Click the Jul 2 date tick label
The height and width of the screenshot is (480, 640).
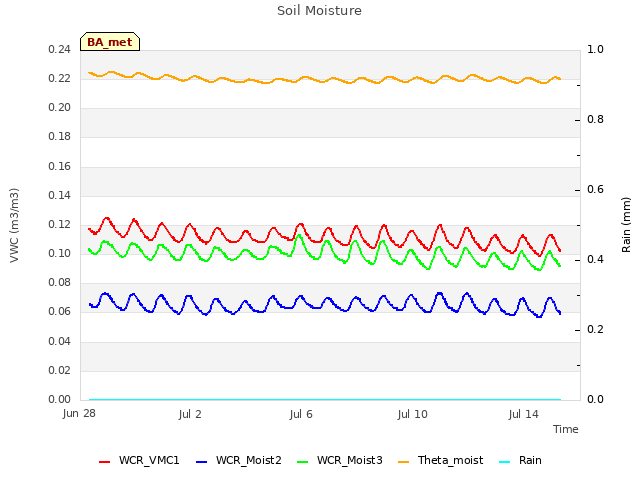[190, 414]
